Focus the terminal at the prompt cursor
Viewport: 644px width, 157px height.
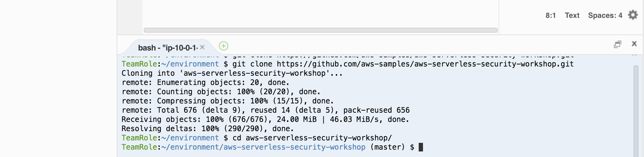click(x=421, y=147)
